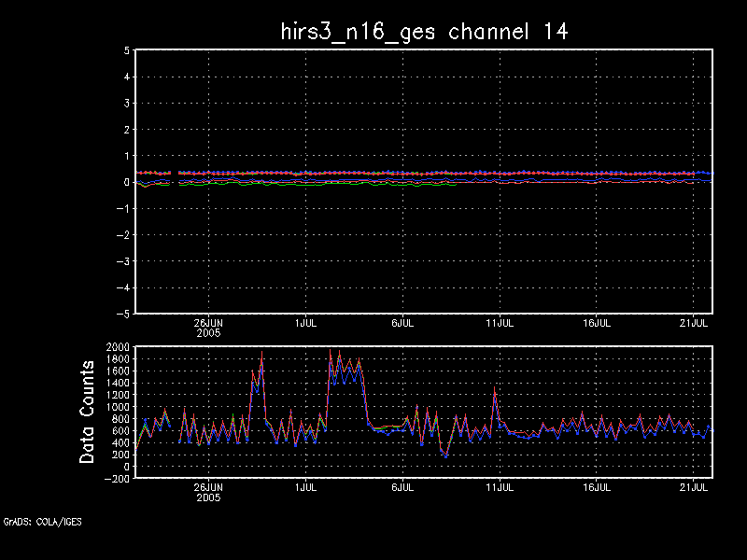This screenshot has width=747, height=560.
Task: Click the y-axis value −5 on upper chart
Action: [122, 315]
